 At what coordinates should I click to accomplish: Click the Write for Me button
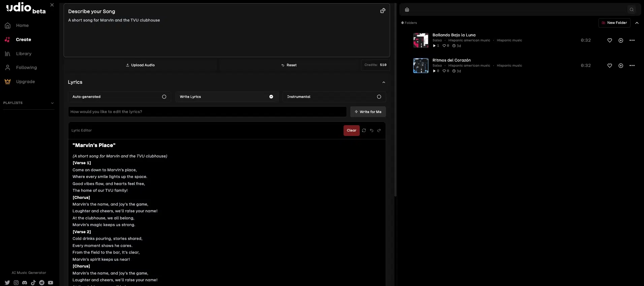[x=368, y=112]
